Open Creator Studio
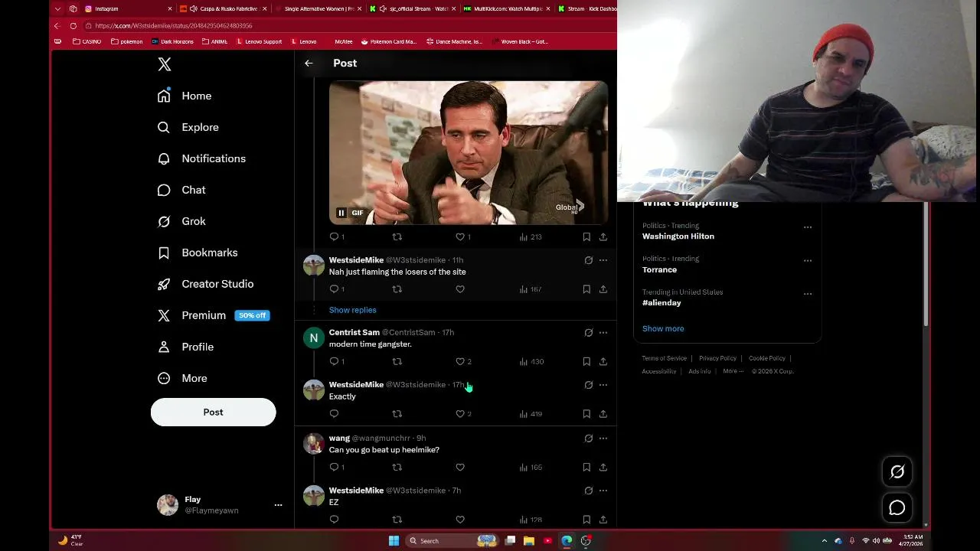The height and width of the screenshot is (551, 980). pos(205,284)
